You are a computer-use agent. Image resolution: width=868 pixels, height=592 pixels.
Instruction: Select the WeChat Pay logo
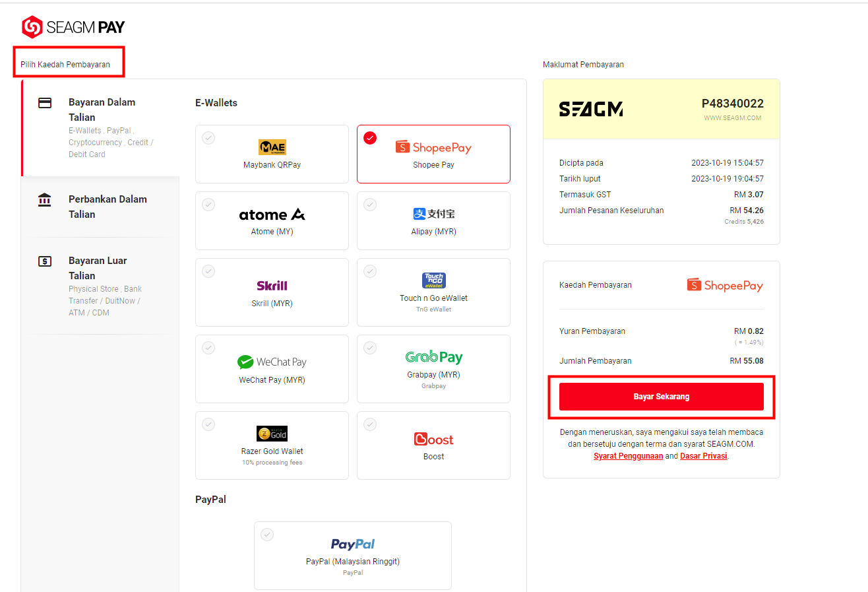[x=272, y=362]
